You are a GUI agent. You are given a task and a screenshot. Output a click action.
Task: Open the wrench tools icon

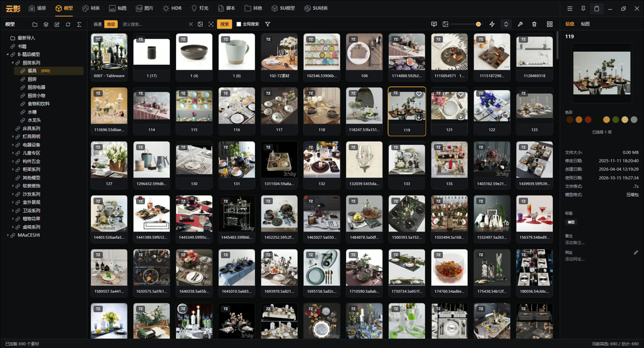(520, 24)
